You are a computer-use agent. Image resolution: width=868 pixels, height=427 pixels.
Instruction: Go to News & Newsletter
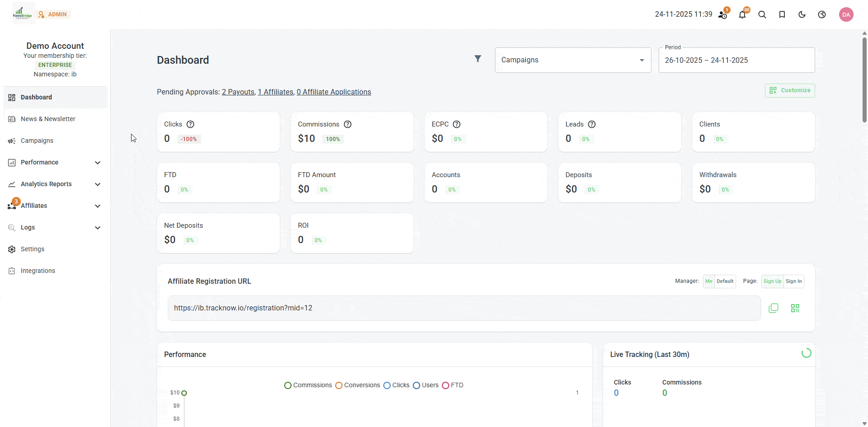48,119
